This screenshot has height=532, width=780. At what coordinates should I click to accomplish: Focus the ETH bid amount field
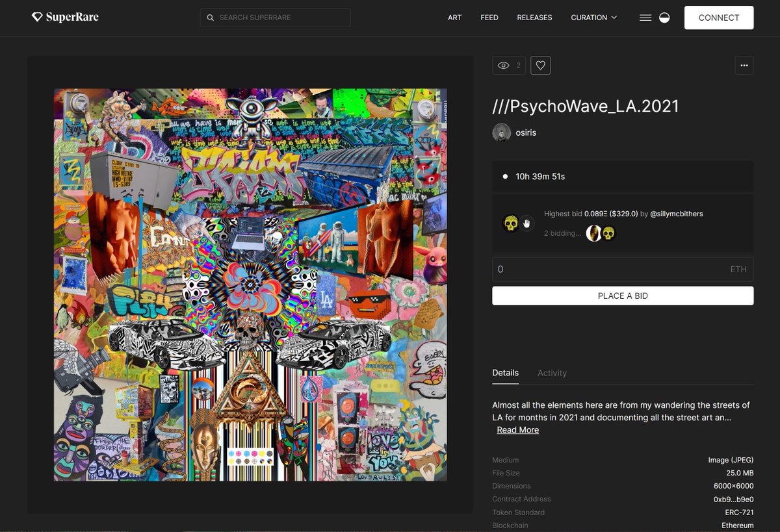623,269
